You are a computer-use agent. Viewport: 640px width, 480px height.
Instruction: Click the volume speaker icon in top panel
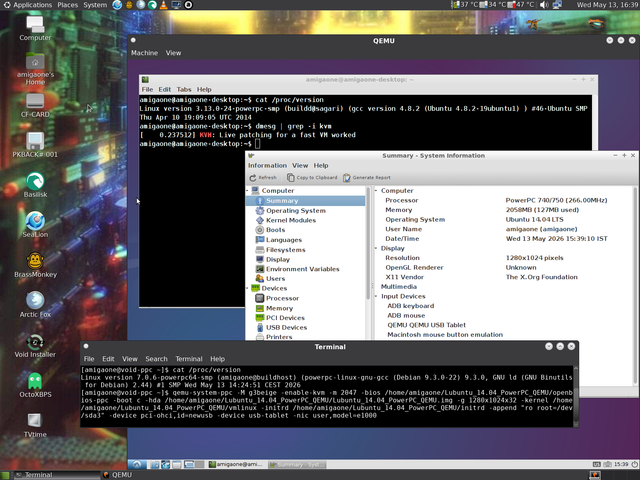[544, 5]
